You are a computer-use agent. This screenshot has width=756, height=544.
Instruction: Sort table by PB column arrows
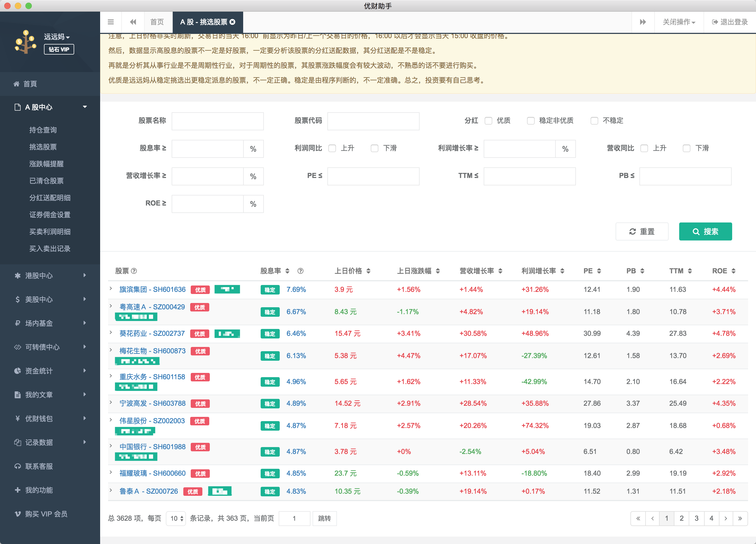pos(642,271)
